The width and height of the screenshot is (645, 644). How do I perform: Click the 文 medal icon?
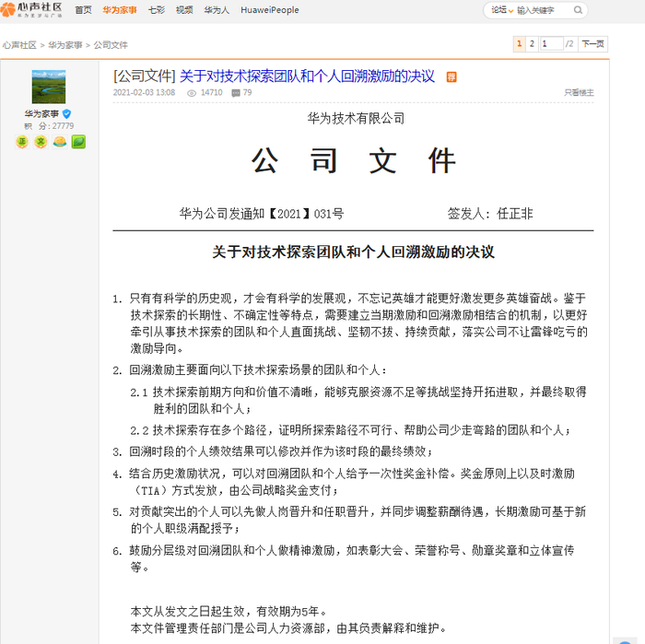pos(41,142)
